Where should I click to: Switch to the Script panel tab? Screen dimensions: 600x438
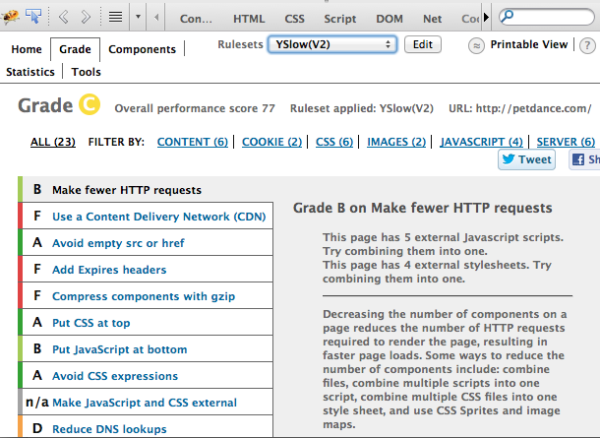click(340, 19)
